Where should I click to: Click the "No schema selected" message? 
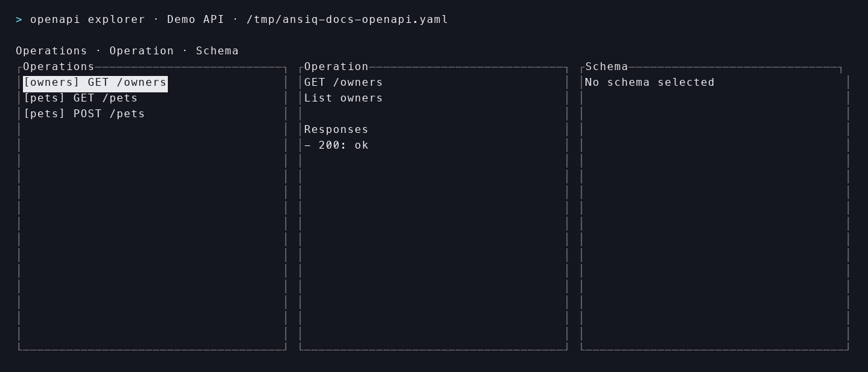coord(650,83)
